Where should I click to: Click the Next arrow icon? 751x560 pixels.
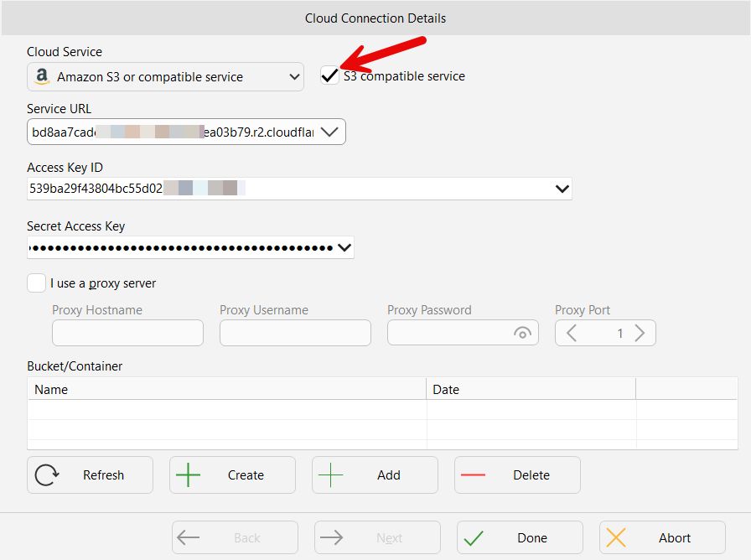click(x=333, y=537)
